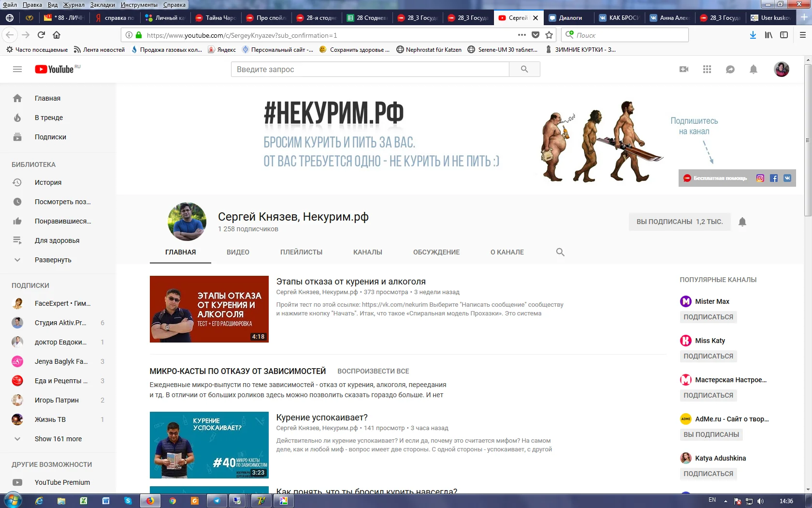Go to Firefox home page button
Image resolution: width=812 pixels, height=508 pixels.
[x=57, y=35]
